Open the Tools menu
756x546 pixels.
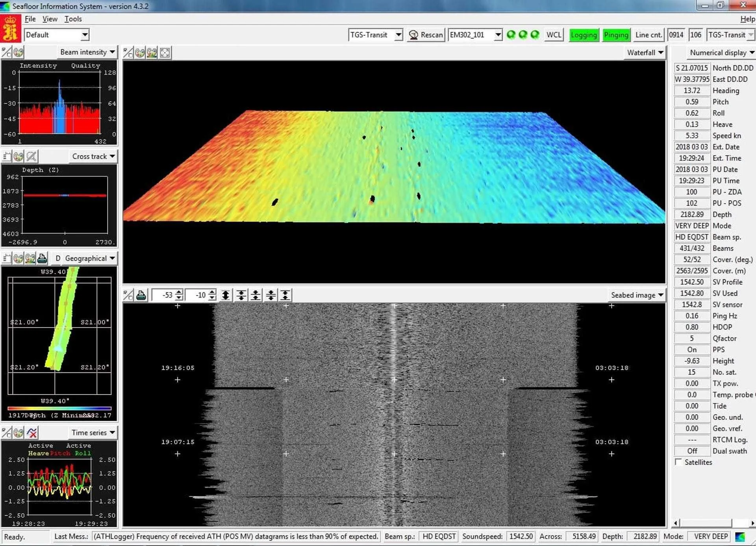(x=73, y=19)
